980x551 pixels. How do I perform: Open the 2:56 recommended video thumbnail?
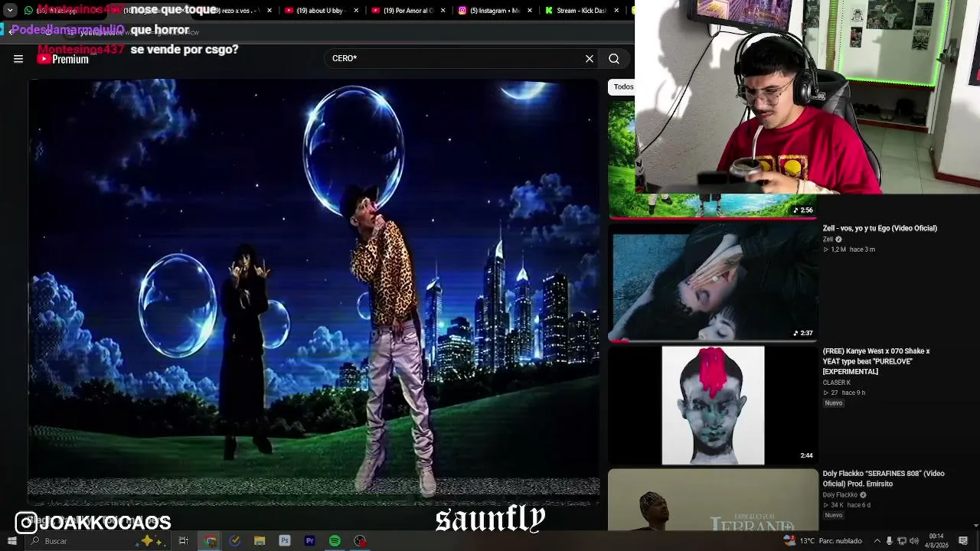[712, 159]
